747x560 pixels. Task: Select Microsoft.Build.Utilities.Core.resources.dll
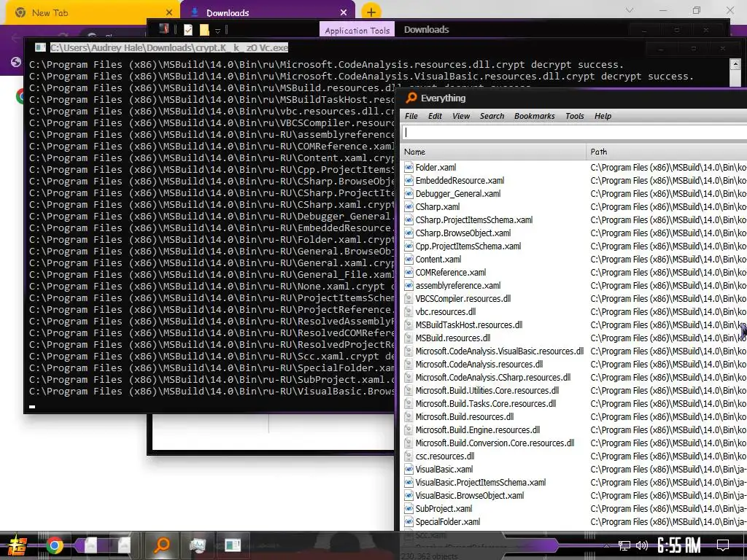pos(487,391)
